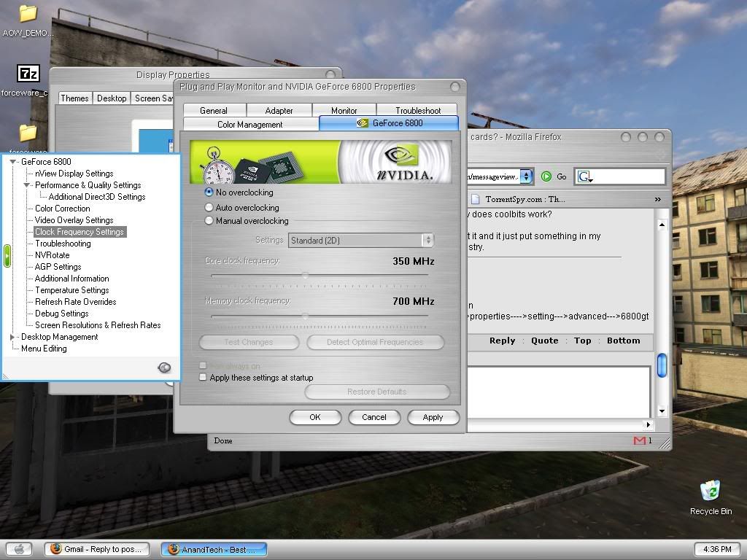This screenshot has width=747, height=560.
Task: Open the Color Management tab
Action: tap(250, 124)
